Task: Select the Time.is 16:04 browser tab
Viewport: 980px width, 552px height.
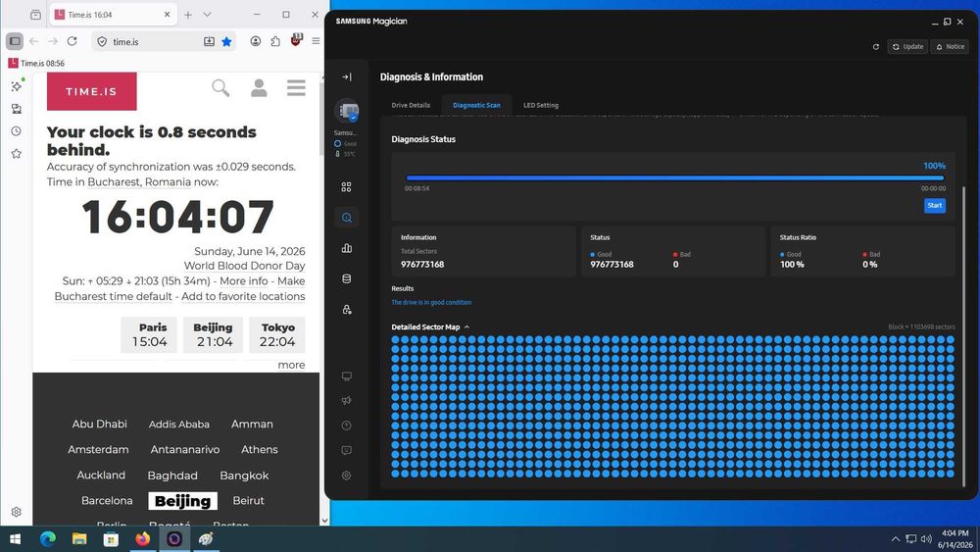Action: tap(113, 15)
